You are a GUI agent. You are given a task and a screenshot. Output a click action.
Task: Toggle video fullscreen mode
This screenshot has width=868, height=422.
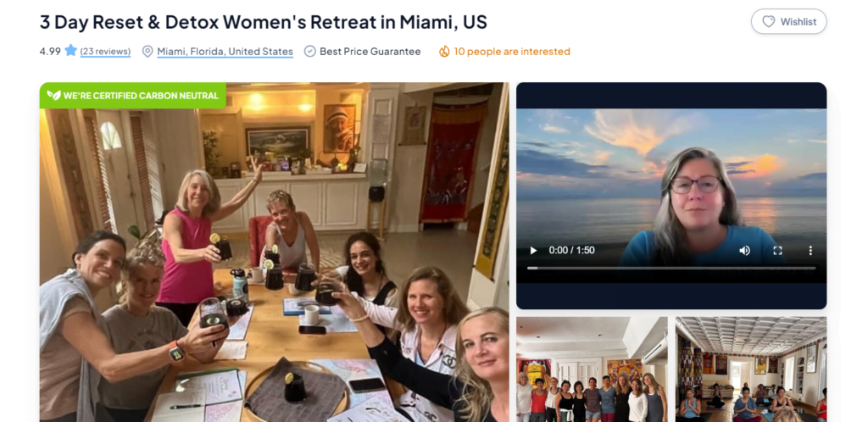777,251
